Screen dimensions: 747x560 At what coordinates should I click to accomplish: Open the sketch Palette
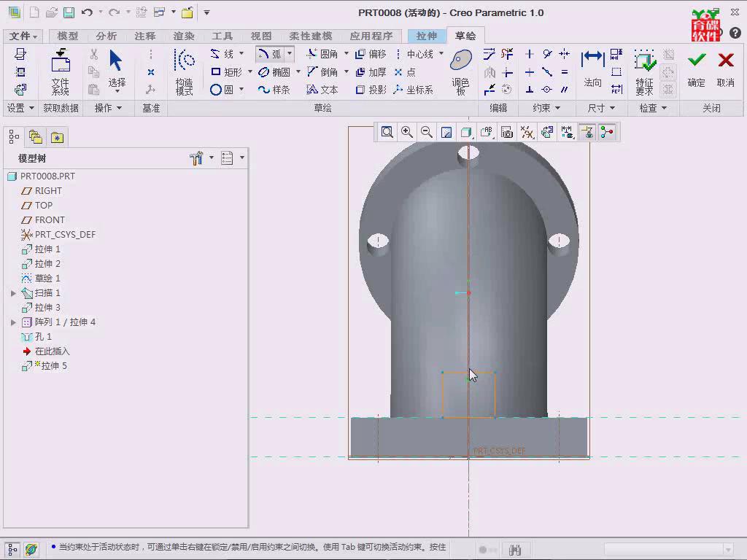(x=461, y=72)
